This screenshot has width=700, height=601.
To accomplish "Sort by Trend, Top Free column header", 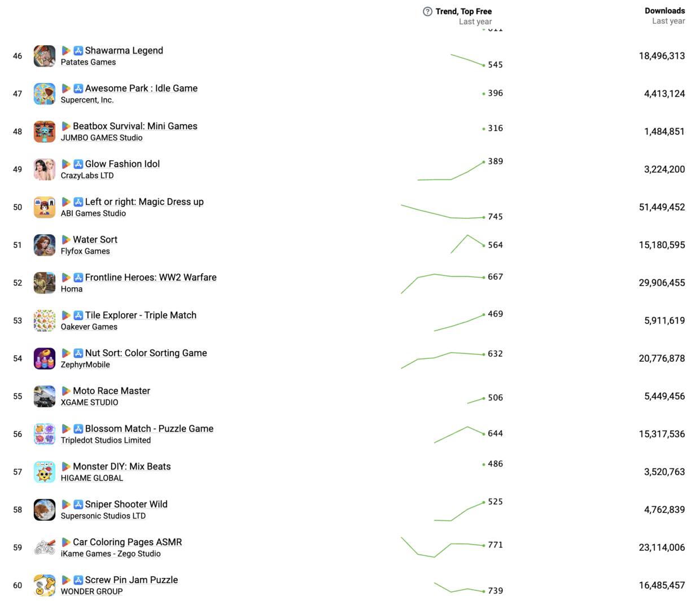I will (463, 11).
